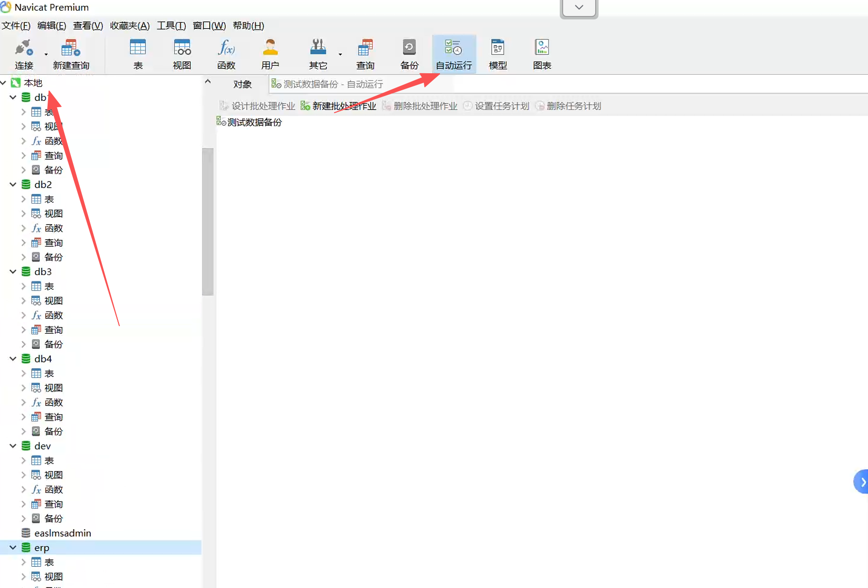Open the New Query toolbar button
The image size is (868, 588).
[x=71, y=54]
